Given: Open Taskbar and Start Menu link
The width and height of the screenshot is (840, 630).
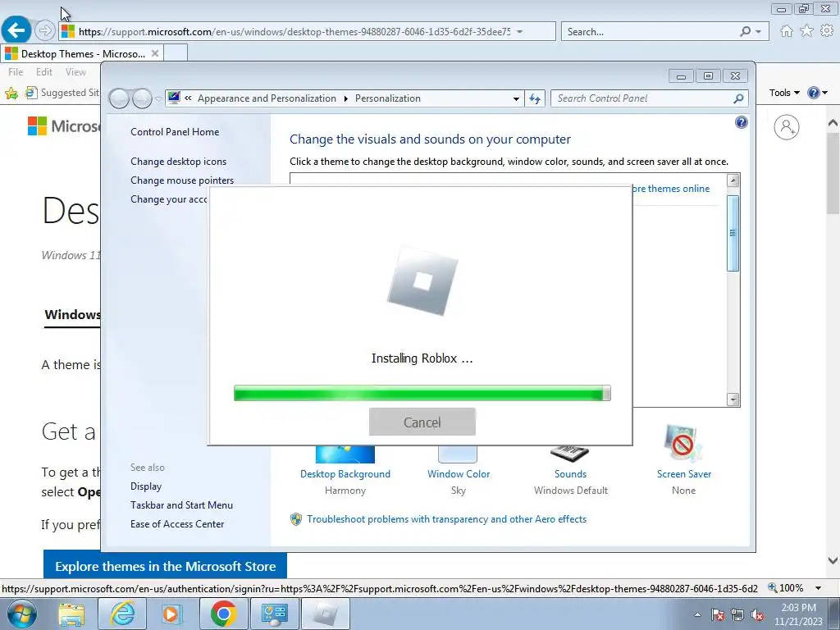Looking at the screenshot, I should [x=181, y=505].
